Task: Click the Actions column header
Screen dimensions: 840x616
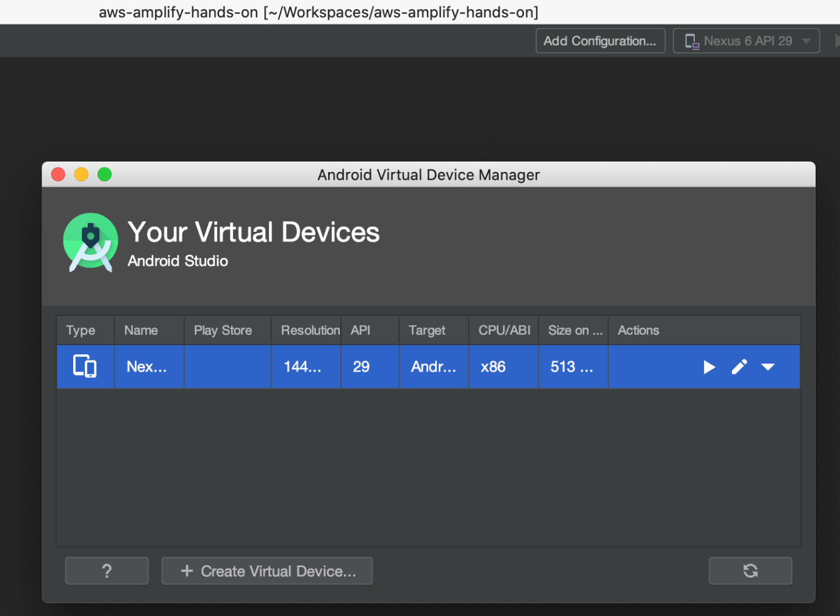Action: [704, 330]
